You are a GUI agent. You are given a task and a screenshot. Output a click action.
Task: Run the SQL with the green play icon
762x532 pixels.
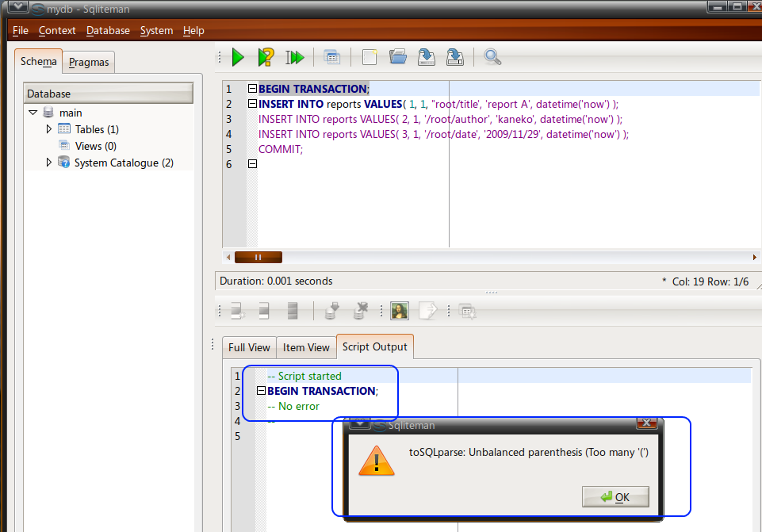click(238, 57)
